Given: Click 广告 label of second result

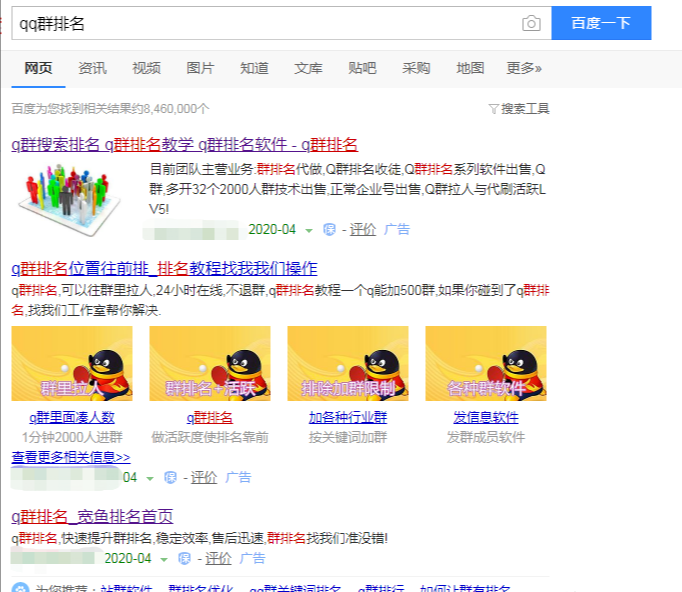Looking at the screenshot, I should 238,477.
